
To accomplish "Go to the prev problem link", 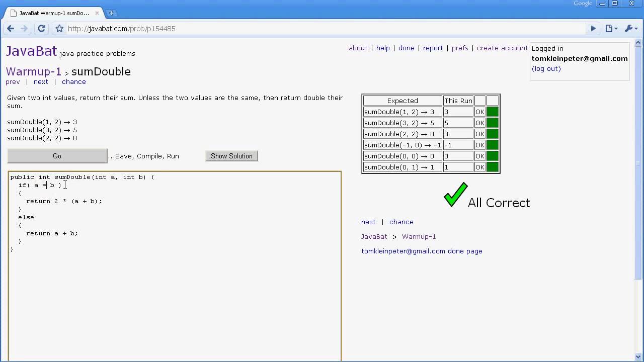I will click(13, 82).
